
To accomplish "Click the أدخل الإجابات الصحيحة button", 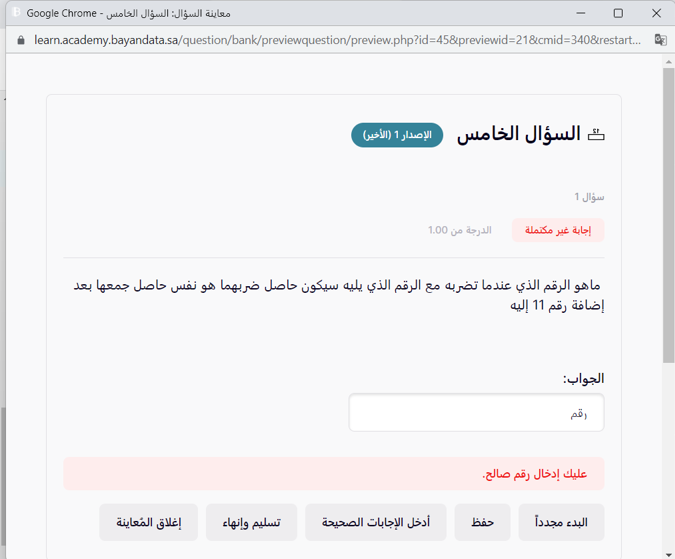I will (x=375, y=522).
